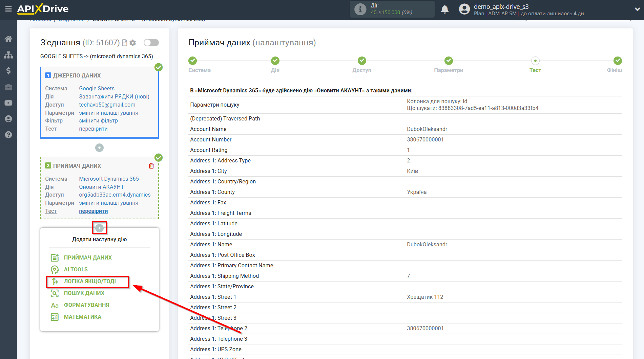Select ПОШУК ДАНИХ option
The image size is (644, 359).
(x=84, y=293)
